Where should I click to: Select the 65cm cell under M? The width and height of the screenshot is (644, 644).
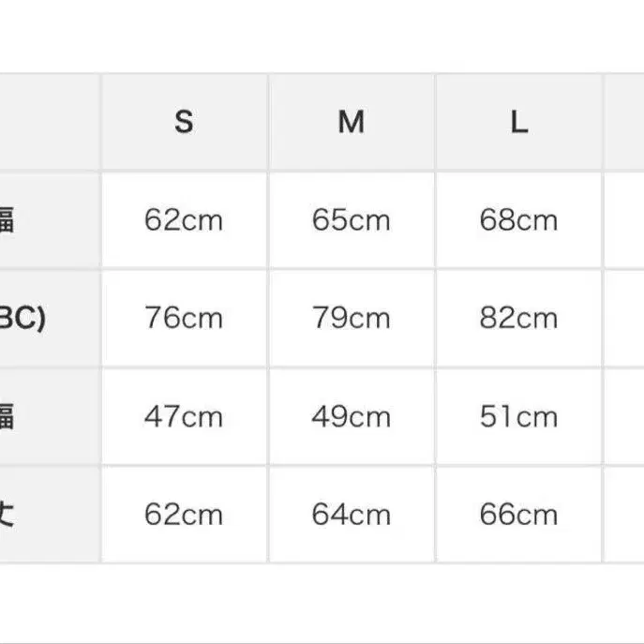(351, 220)
